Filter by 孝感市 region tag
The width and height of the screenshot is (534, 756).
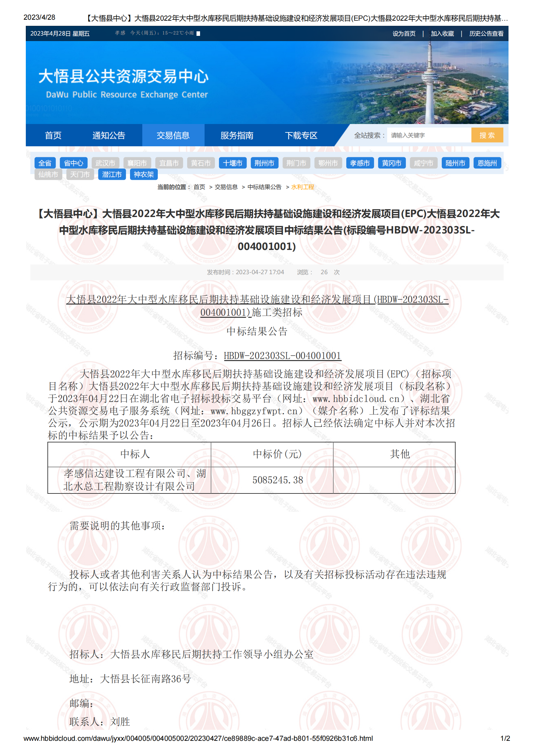(x=360, y=163)
